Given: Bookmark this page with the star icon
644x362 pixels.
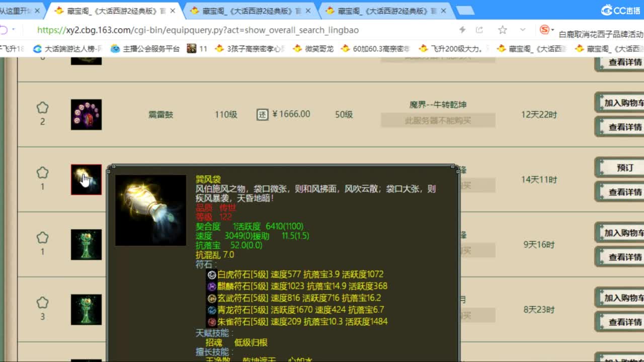Looking at the screenshot, I should point(502,30).
